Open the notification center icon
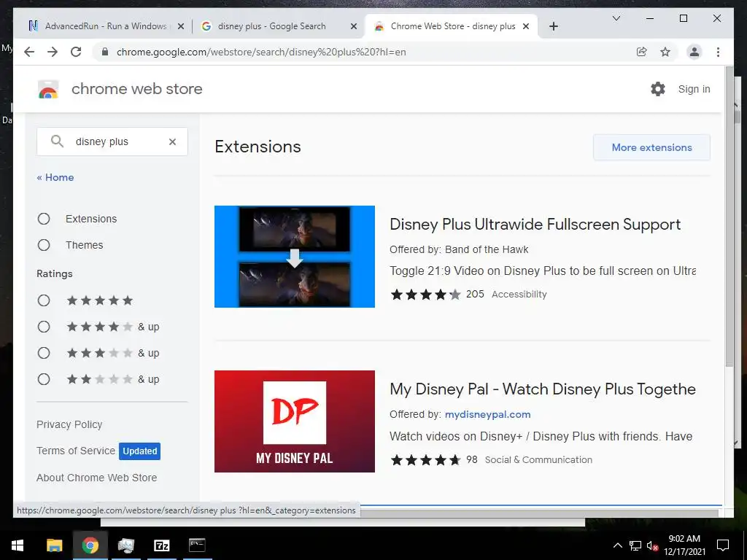The height and width of the screenshot is (560, 747). [x=723, y=545]
